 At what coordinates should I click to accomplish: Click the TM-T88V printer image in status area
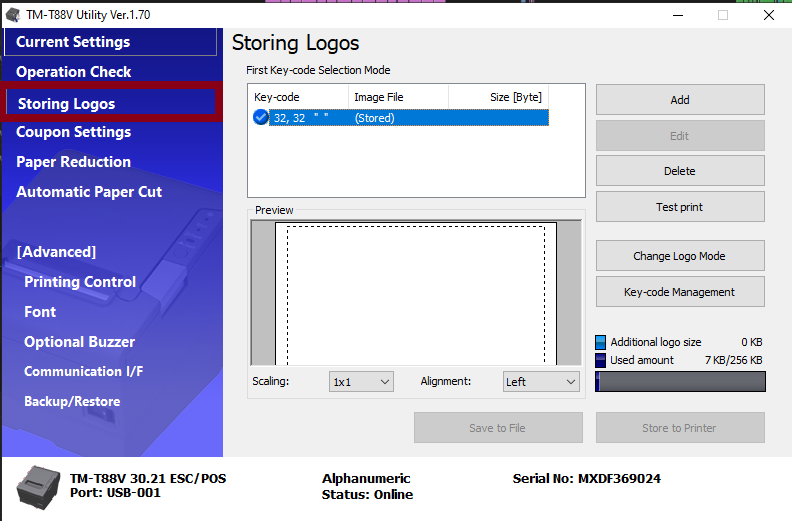pyautogui.click(x=38, y=487)
